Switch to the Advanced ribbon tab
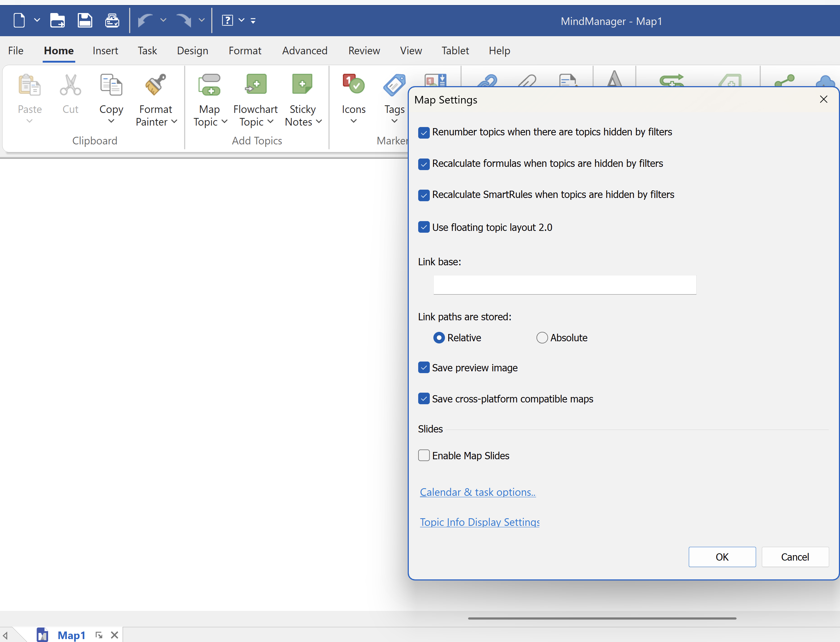Viewport: 840px width, 642px height. pos(305,50)
